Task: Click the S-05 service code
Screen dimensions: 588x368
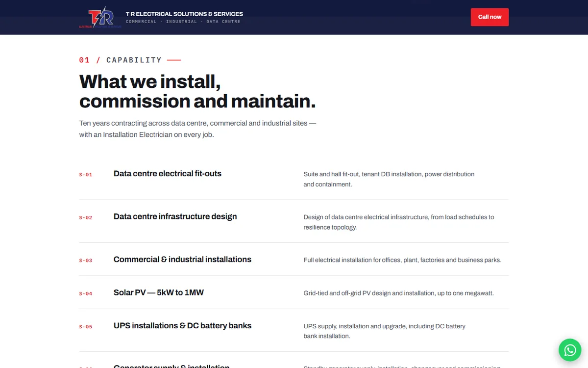Action: tap(86, 327)
